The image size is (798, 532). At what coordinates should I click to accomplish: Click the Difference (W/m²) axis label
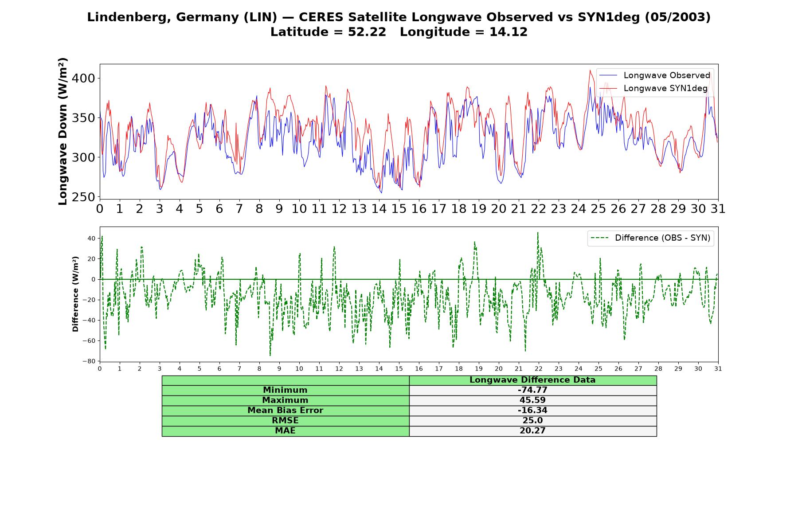click(x=75, y=294)
